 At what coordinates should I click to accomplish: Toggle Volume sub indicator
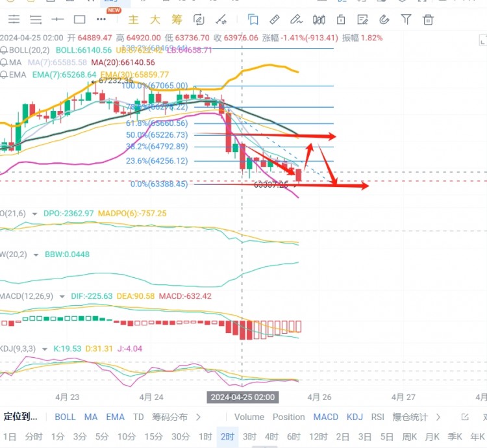point(249,417)
